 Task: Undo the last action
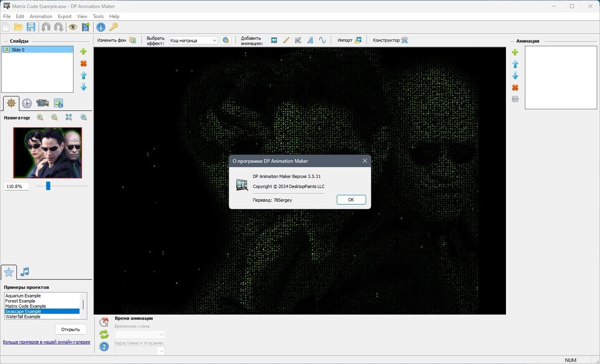(x=46, y=27)
